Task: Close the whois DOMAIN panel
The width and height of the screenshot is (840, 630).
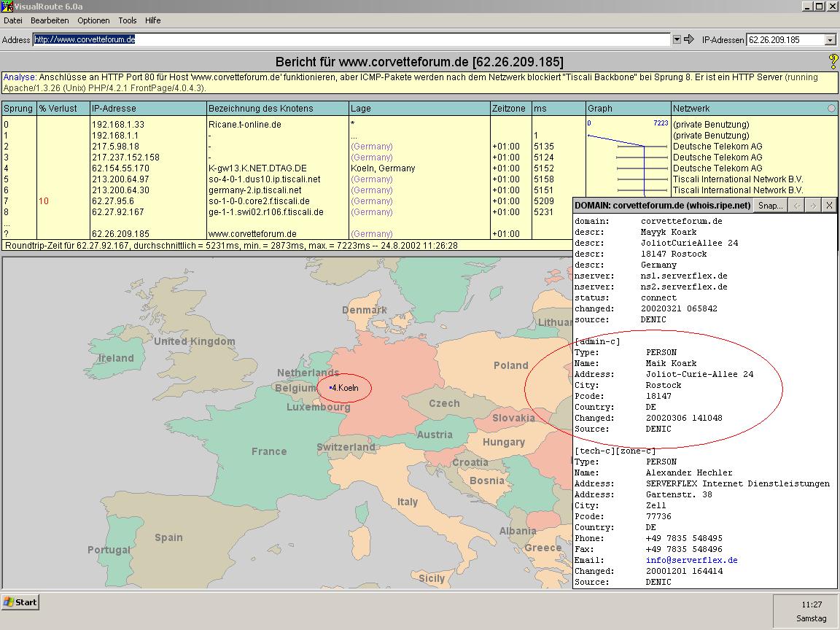Action: 829,206
